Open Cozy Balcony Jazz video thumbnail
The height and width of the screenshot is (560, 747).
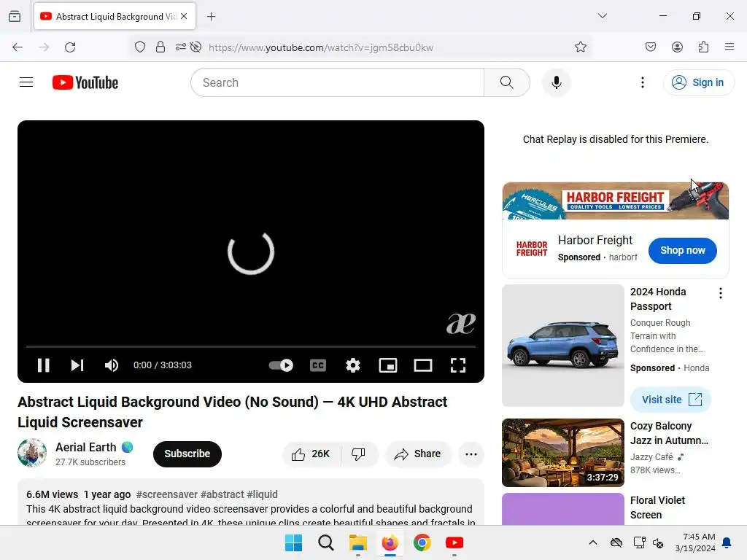[563, 453]
